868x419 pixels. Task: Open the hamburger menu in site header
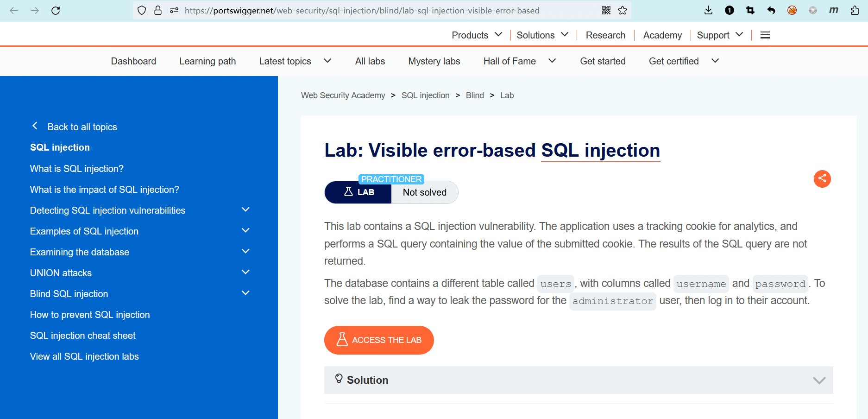coord(765,35)
